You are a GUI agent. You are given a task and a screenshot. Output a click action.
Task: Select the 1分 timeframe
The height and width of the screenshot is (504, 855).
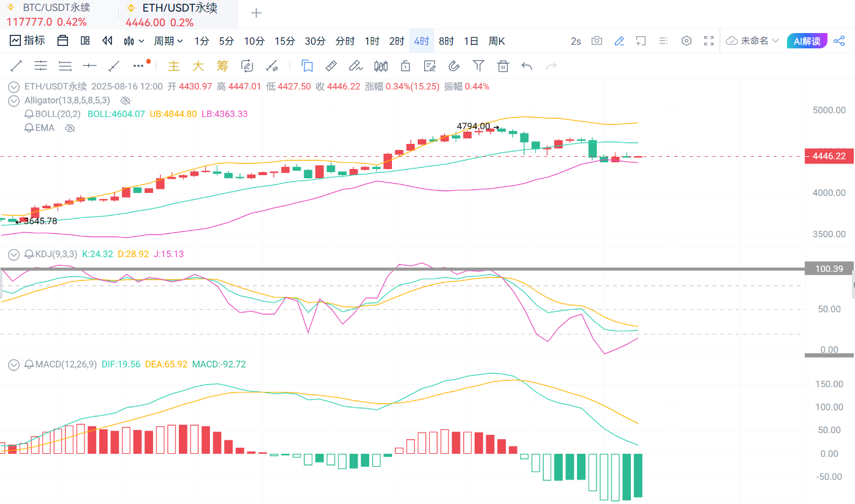click(202, 41)
